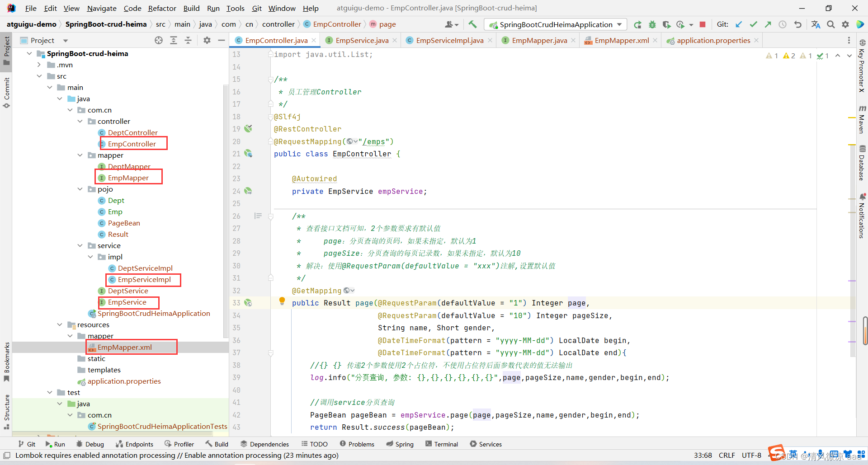Switch to the EmpMapper.xml tab
The image size is (868, 465).
pos(622,40)
